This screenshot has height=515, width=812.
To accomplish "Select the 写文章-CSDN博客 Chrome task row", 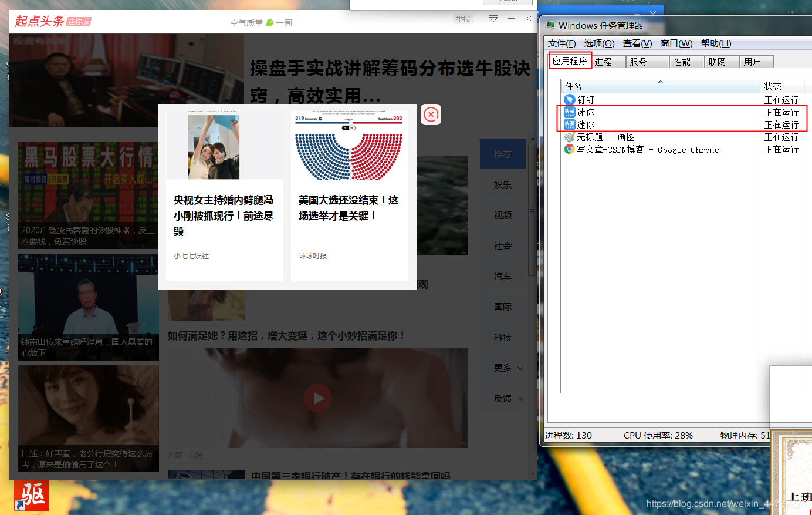I will (x=684, y=149).
